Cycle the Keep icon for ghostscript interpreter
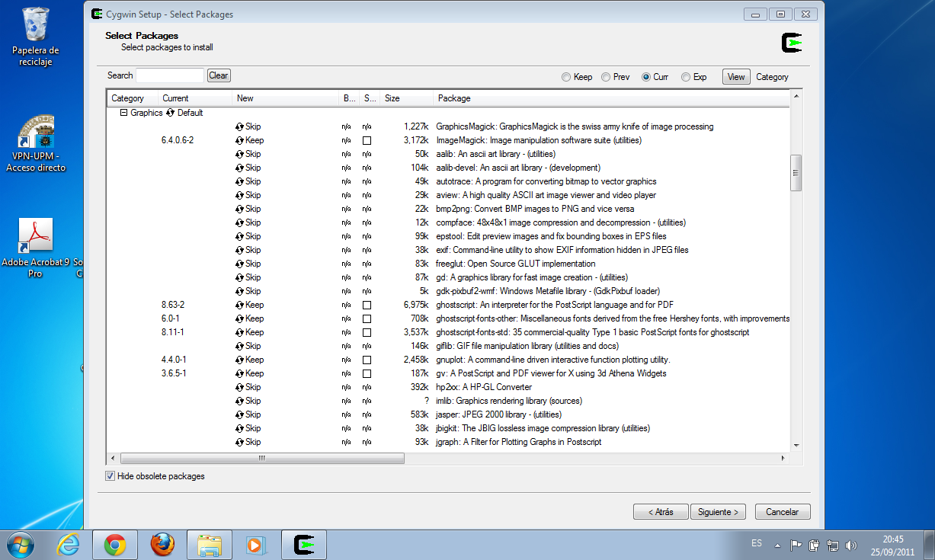The height and width of the screenshot is (560, 935). point(240,306)
